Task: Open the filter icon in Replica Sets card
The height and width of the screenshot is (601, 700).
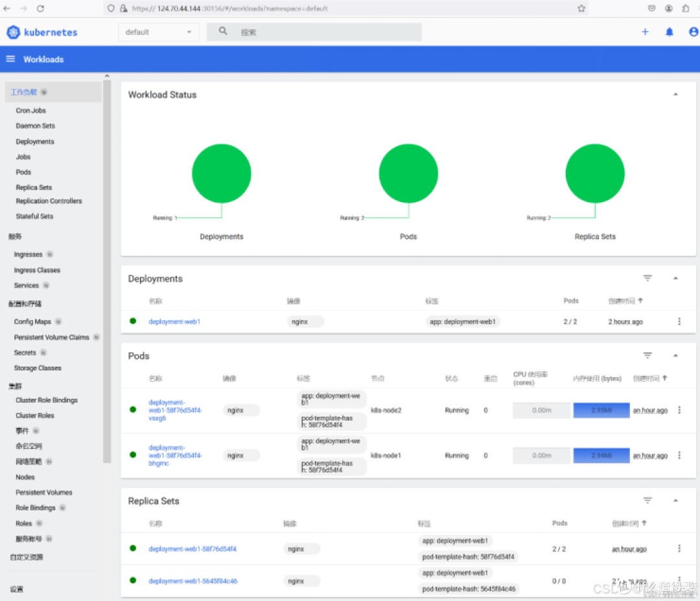Action: (x=647, y=501)
